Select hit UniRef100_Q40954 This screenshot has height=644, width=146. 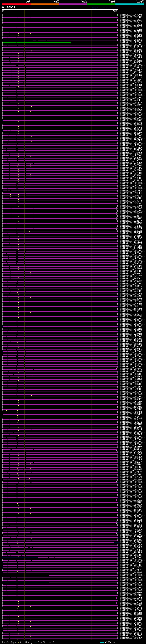[x=131, y=15]
